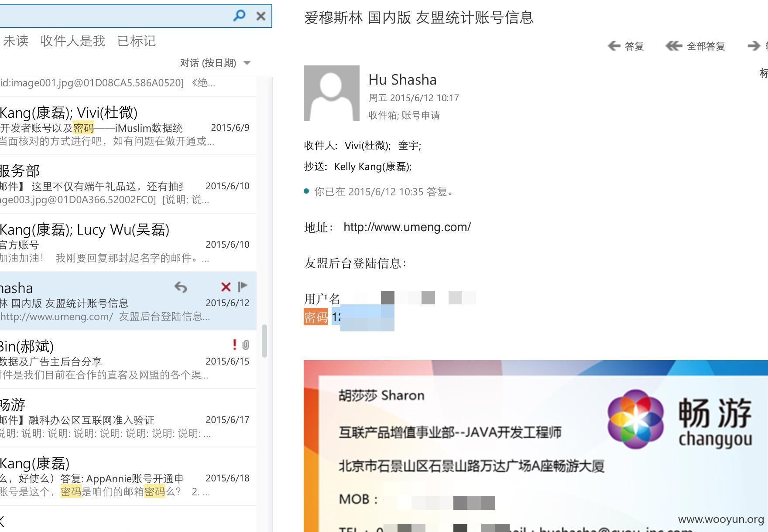This screenshot has width=768, height=532.
Task: Click the sender name Hu Shasha
Action: pyautogui.click(x=402, y=80)
